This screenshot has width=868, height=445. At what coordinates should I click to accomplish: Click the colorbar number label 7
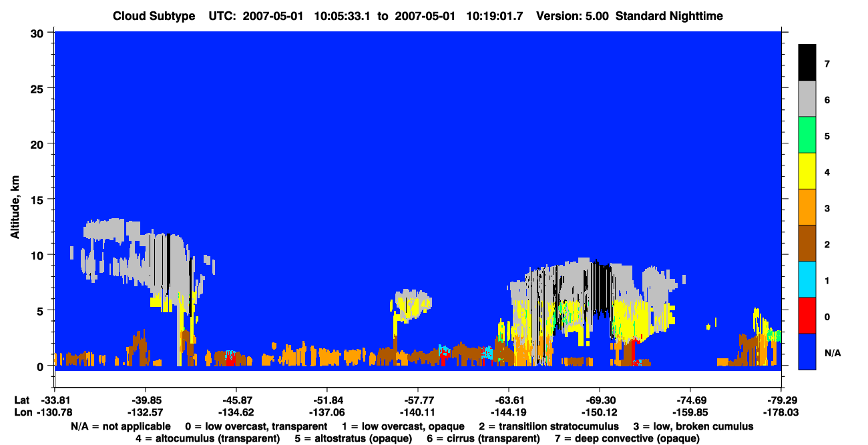click(827, 64)
